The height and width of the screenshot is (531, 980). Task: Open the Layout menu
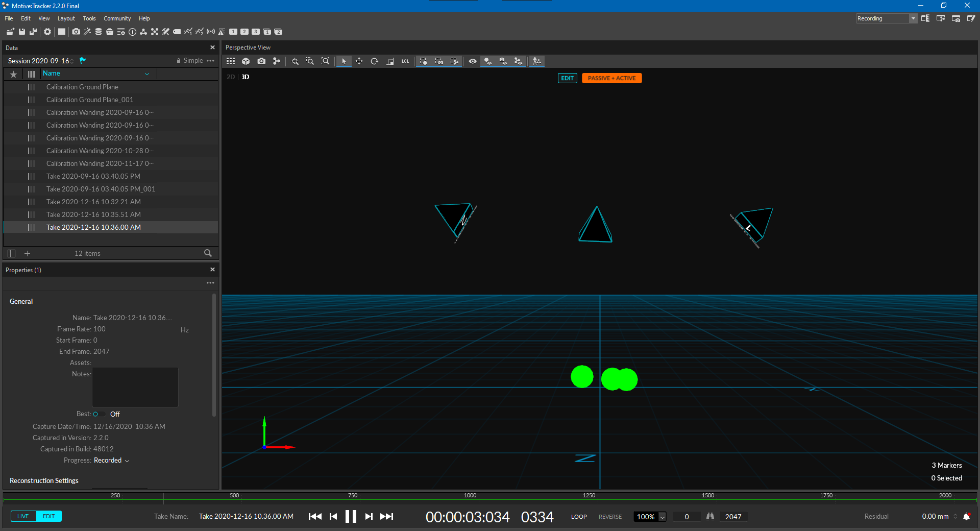pos(66,18)
